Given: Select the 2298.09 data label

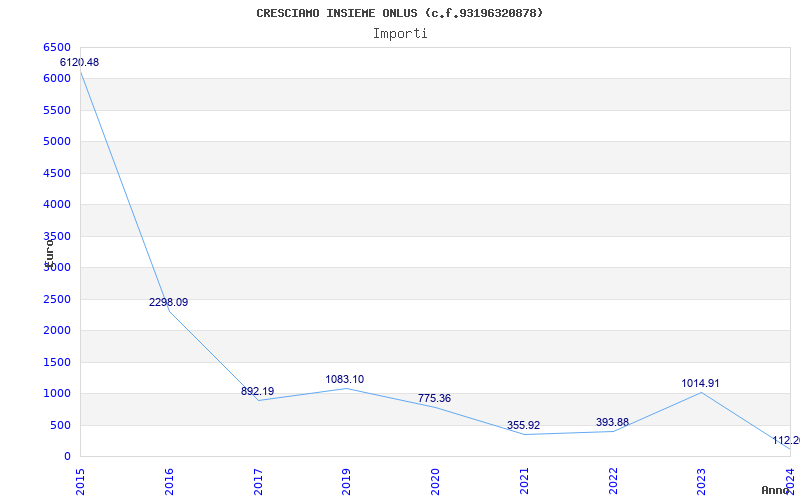Looking at the screenshot, I should (x=168, y=302).
